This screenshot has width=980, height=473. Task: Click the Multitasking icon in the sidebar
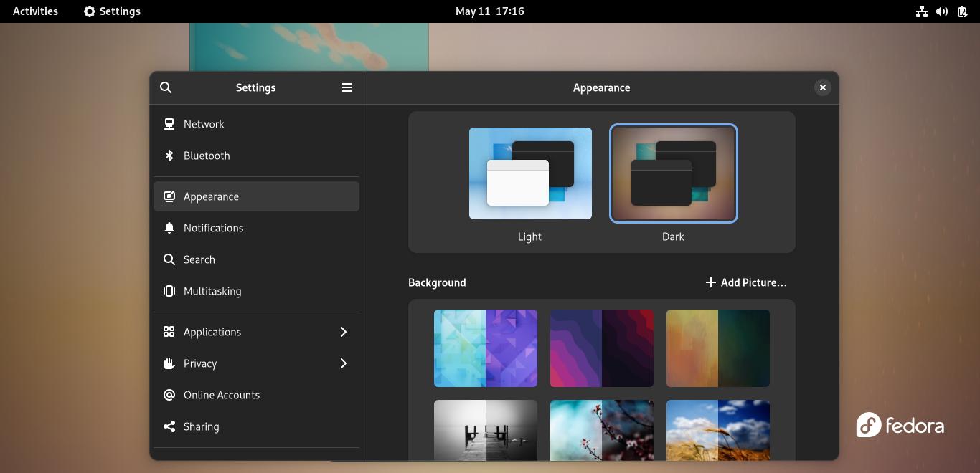pyautogui.click(x=169, y=291)
